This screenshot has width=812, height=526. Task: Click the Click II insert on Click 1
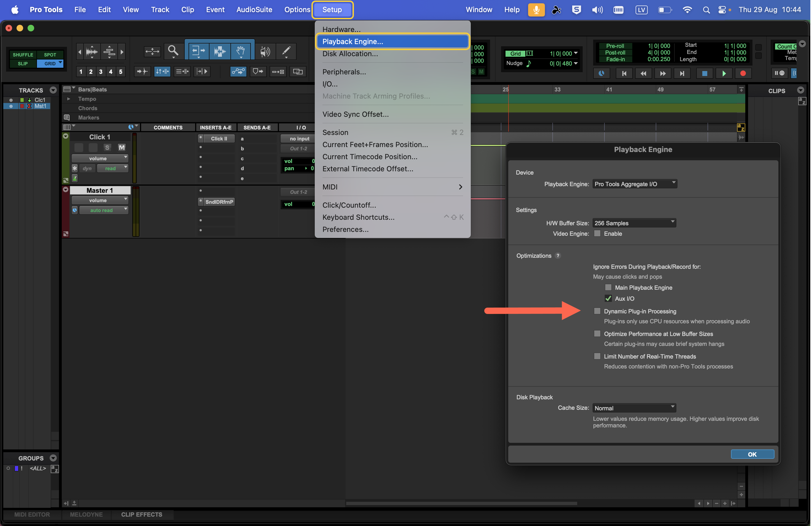(x=218, y=139)
